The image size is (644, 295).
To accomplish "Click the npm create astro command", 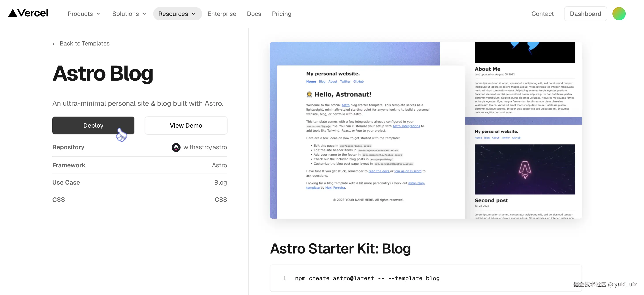I will (x=367, y=278).
